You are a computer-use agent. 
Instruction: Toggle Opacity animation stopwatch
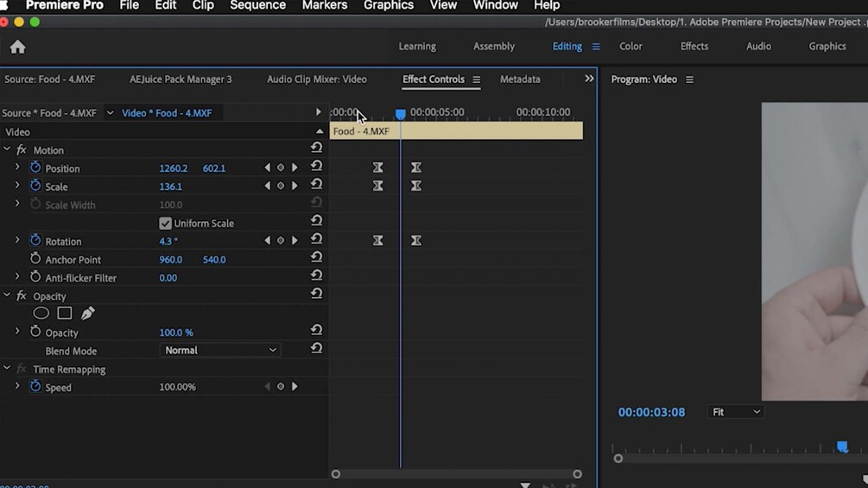(35, 332)
